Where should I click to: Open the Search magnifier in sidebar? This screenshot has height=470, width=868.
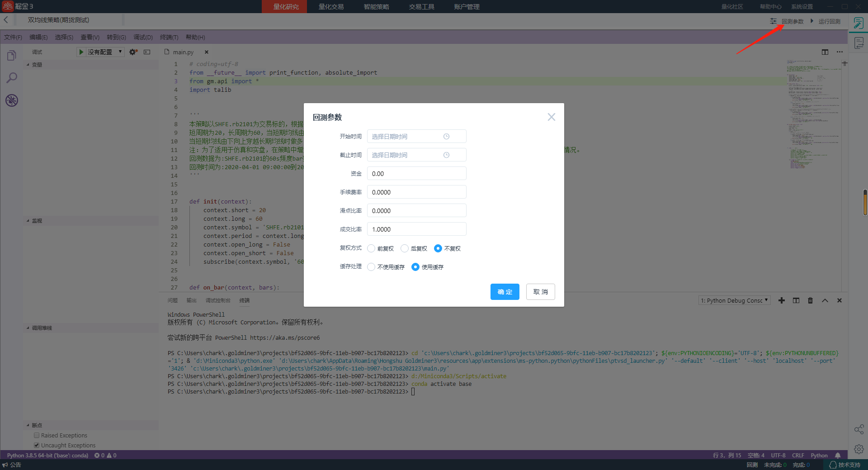point(12,78)
